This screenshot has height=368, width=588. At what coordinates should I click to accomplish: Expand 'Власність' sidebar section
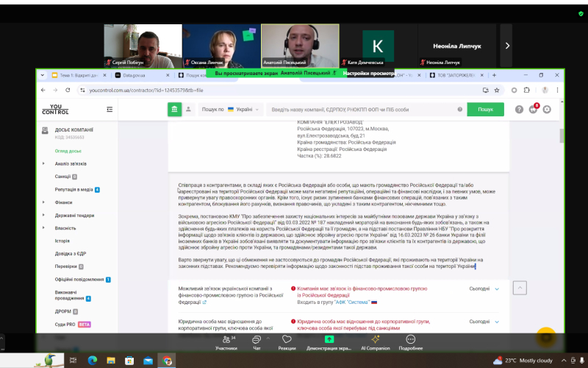[x=43, y=228]
